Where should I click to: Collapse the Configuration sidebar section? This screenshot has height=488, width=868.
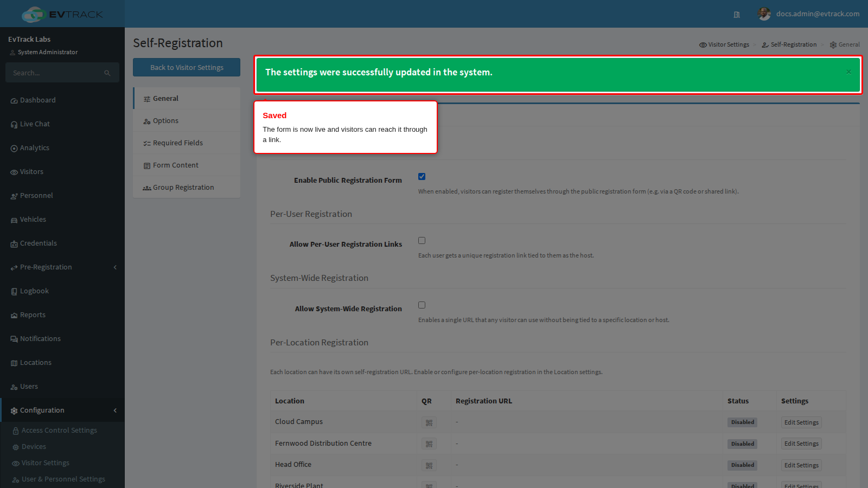coord(62,410)
